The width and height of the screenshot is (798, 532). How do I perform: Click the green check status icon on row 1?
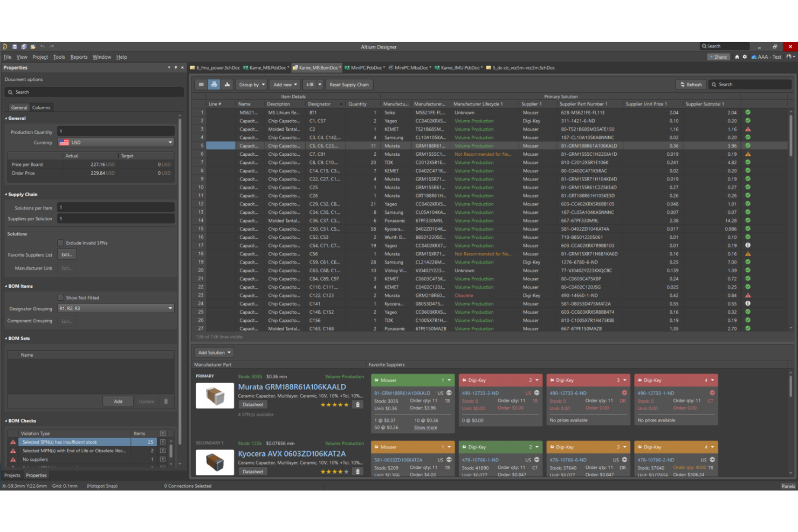[748, 113]
